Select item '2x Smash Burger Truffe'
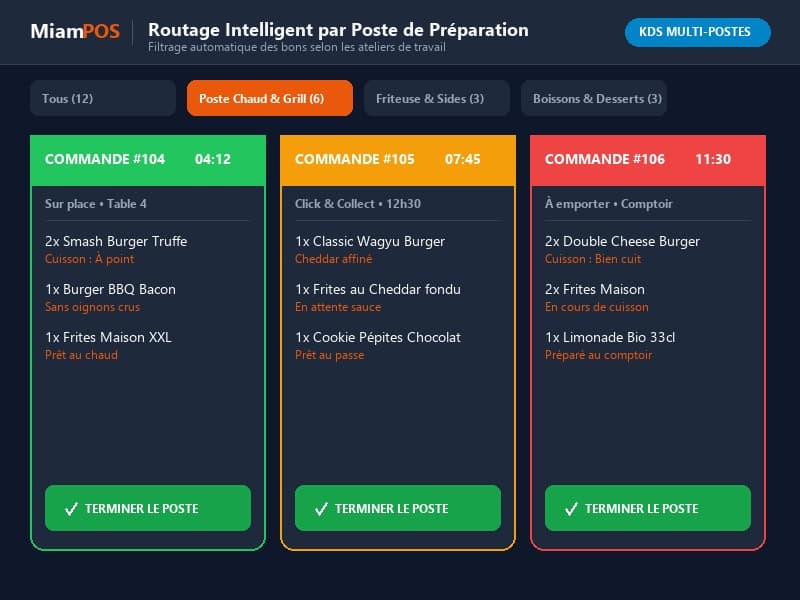This screenshot has height=600, width=800. point(116,241)
